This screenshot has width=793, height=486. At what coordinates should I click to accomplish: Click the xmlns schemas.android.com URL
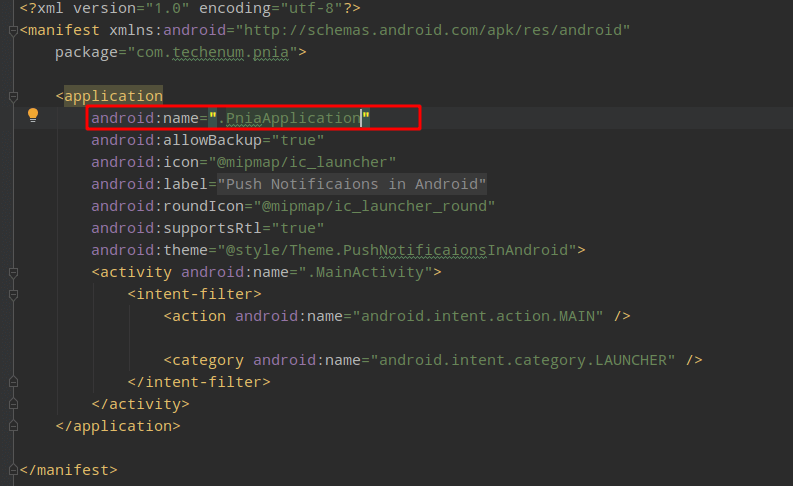(x=433, y=30)
